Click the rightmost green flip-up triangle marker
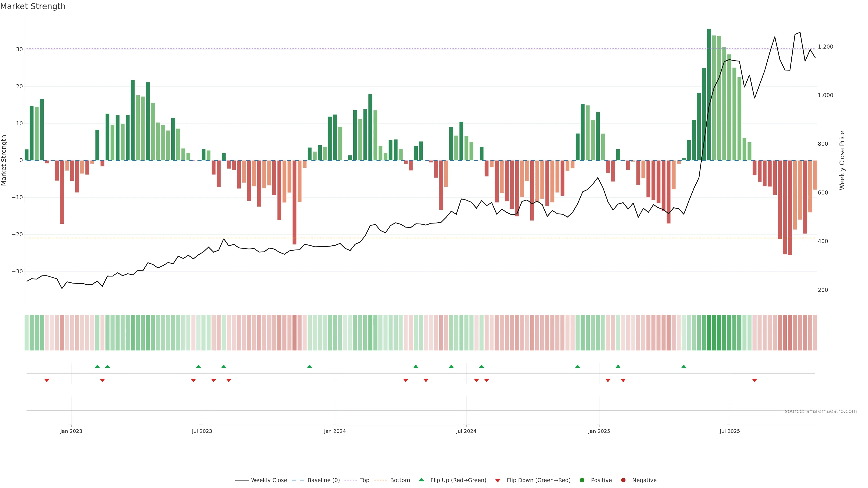868x488 pixels. tap(684, 366)
